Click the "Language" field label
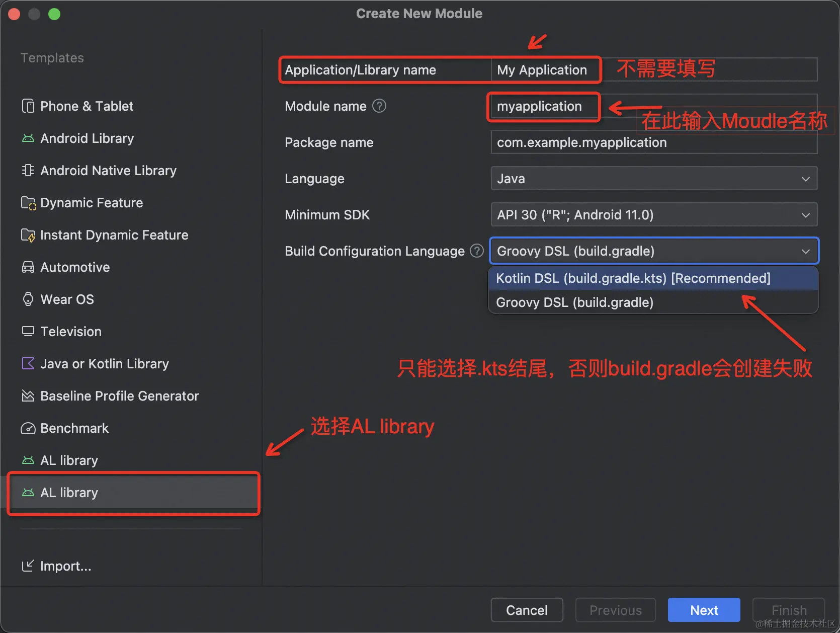This screenshot has height=633, width=840. (x=314, y=179)
